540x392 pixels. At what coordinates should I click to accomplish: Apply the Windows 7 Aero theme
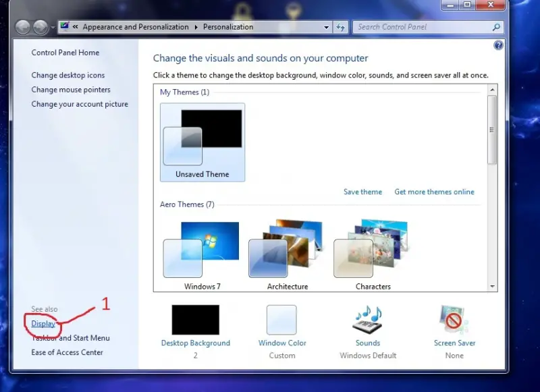202,256
